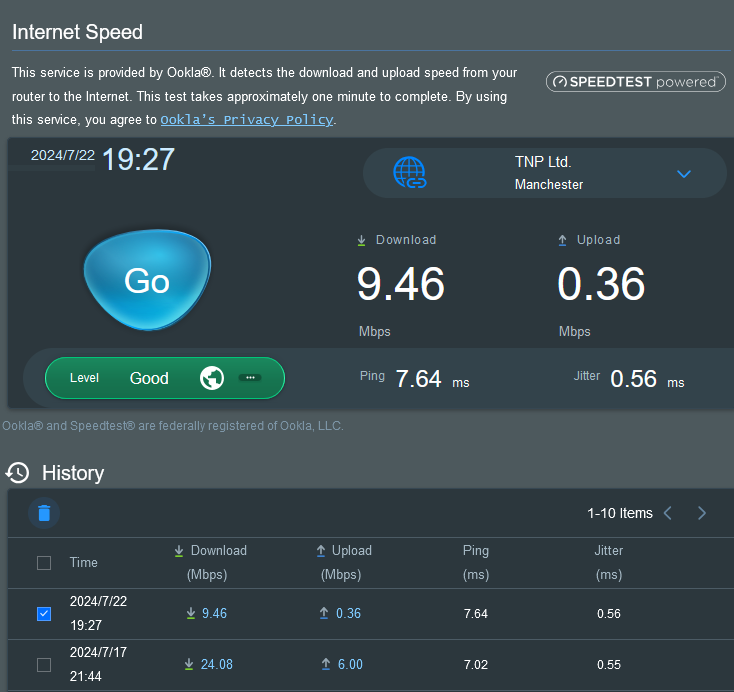
Task: Go to previous history page arrow
Action: (668, 513)
